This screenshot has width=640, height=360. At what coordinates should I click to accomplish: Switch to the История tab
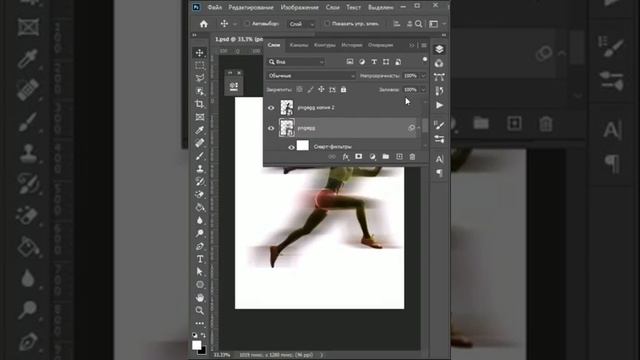[x=351, y=45]
